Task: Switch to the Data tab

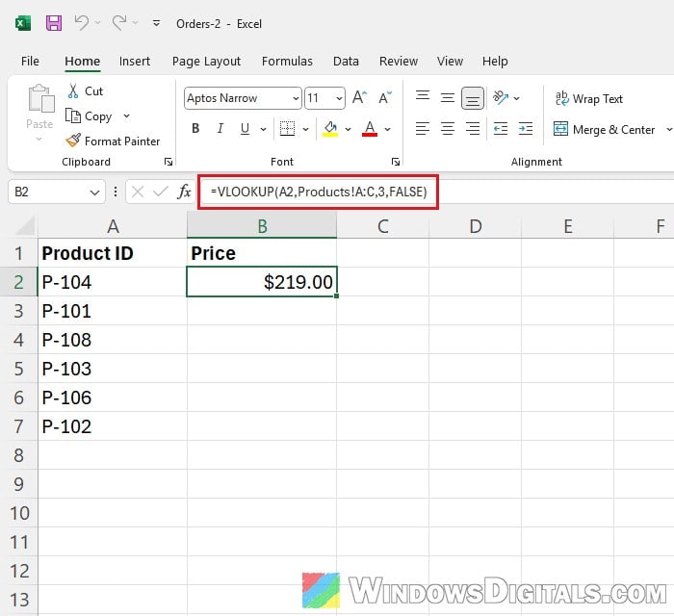Action: [346, 62]
